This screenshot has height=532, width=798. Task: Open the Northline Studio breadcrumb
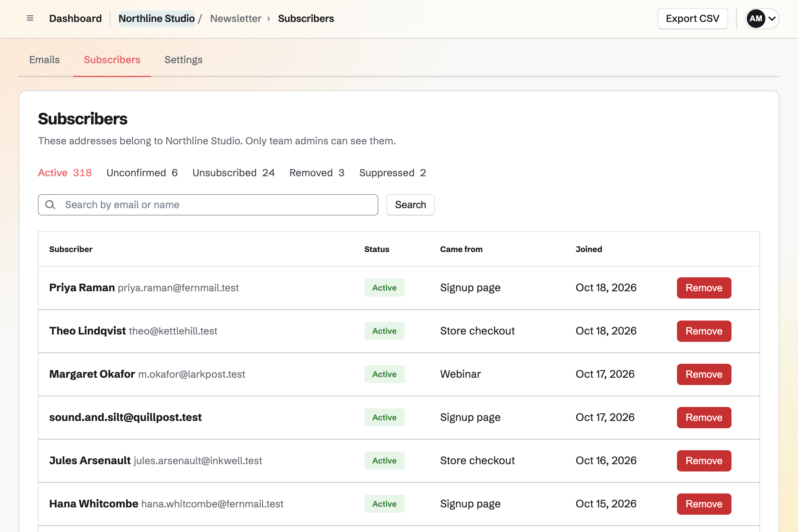156,18
